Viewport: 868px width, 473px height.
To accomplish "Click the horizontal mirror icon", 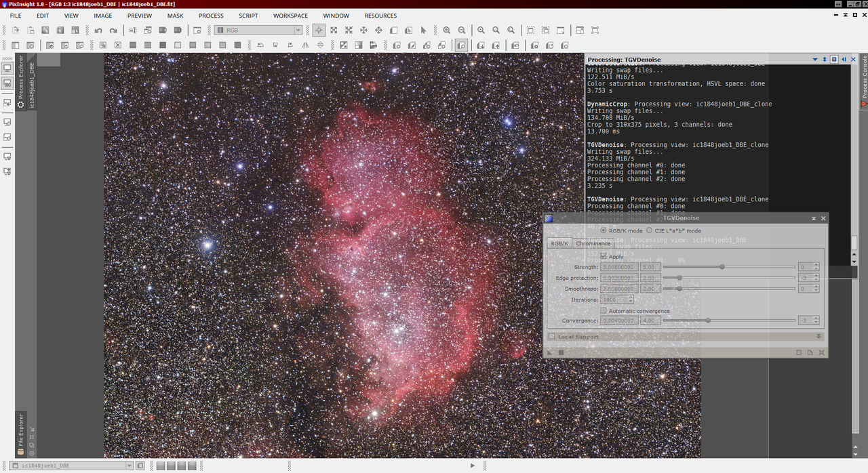I will [305, 45].
